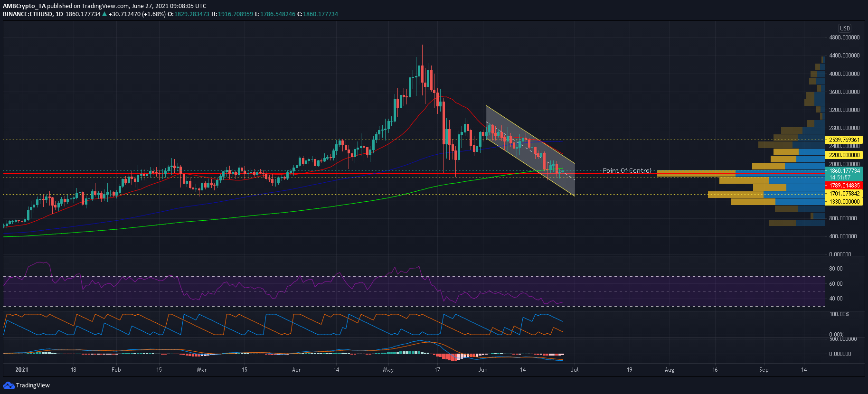868x394 pixels.
Task: Click the RSI 40.00 scale label
Action: click(x=836, y=299)
